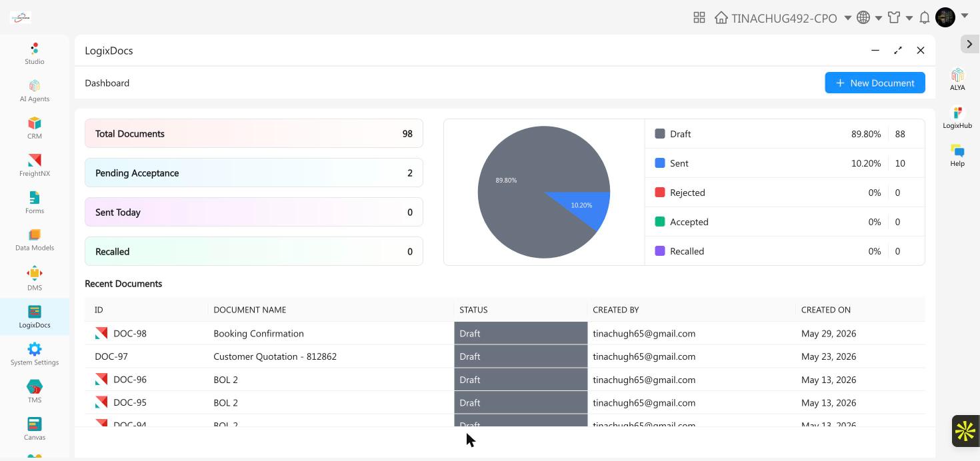Open Customer Quotation - 812862 document

(x=275, y=356)
